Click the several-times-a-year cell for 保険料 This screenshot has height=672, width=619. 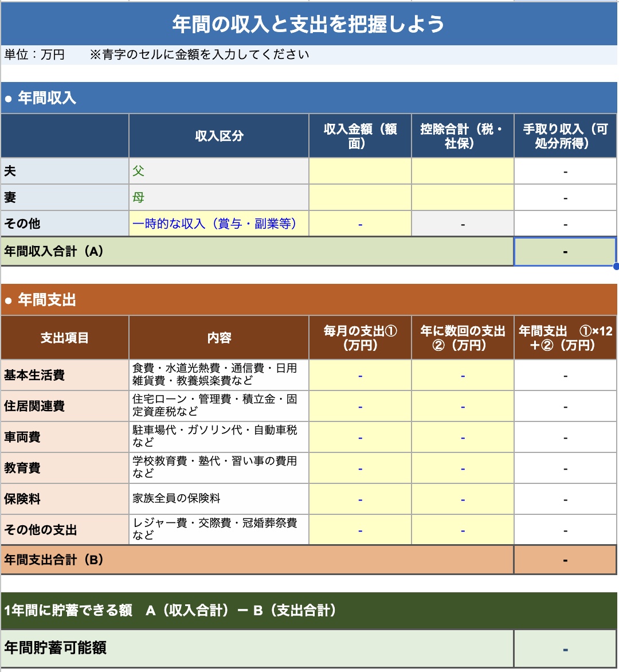(x=463, y=499)
